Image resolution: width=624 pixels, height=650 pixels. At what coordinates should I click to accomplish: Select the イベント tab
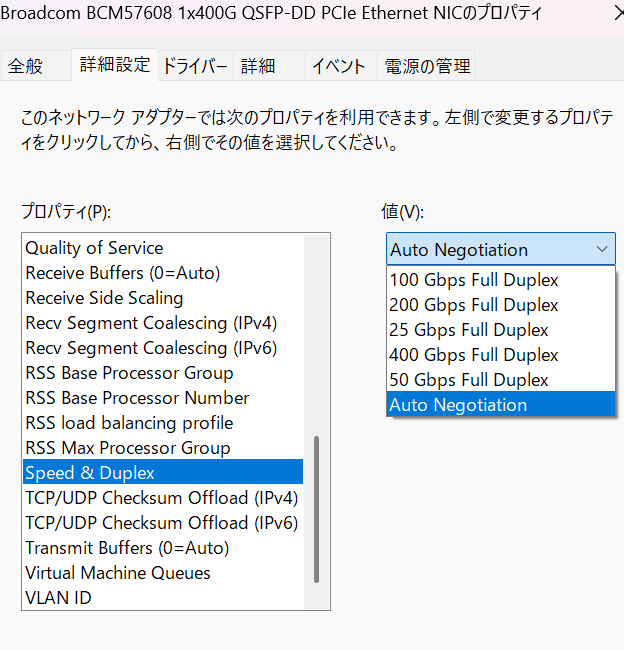coord(341,65)
